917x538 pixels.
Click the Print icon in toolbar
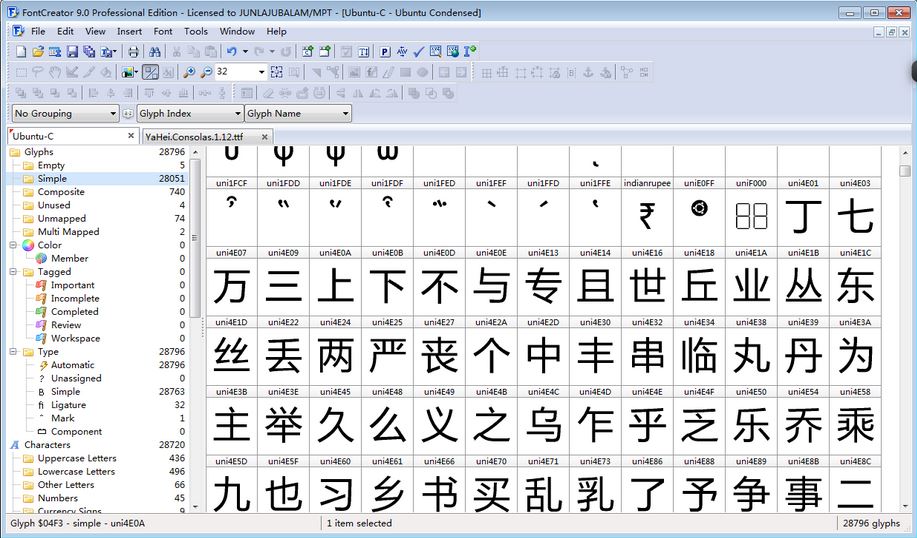point(133,51)
